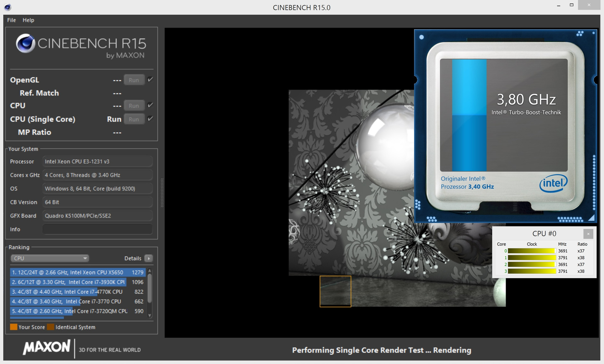Click the MHz value 3791 for Core 3
604x364 pixels.
(563, 271)
